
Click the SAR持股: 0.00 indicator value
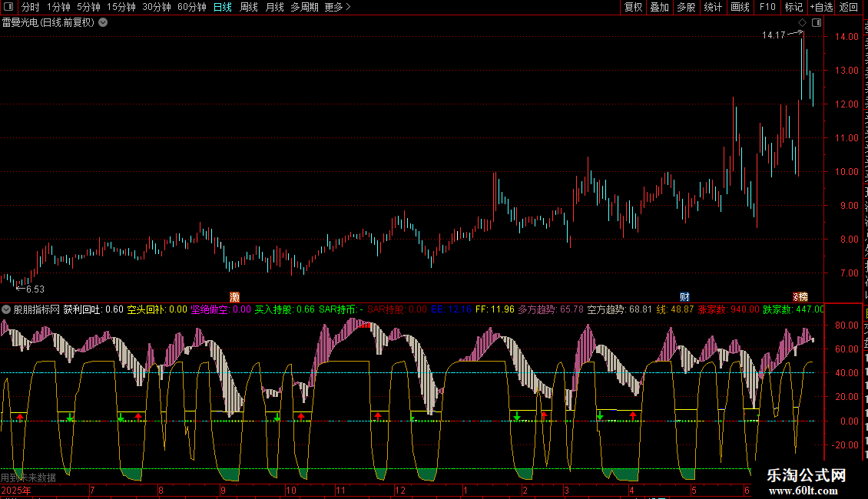(x=397, y=310)
